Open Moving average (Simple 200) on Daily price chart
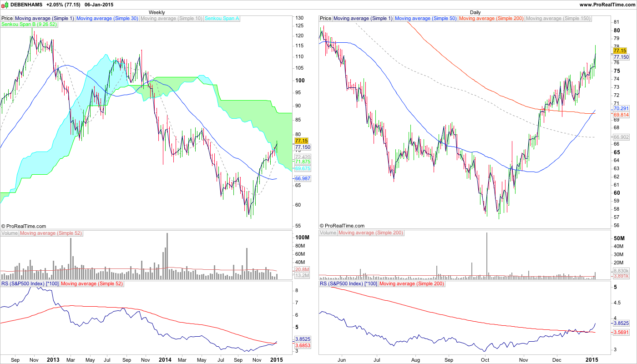Viewport: 637px width, 364px height. click(491, 19)
